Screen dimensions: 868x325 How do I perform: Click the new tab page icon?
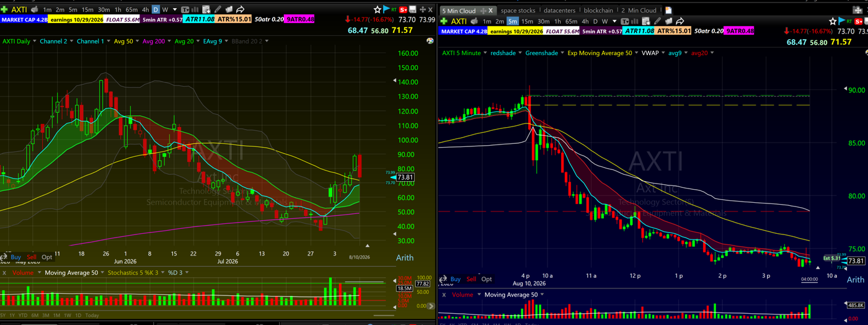coord(668,11)
